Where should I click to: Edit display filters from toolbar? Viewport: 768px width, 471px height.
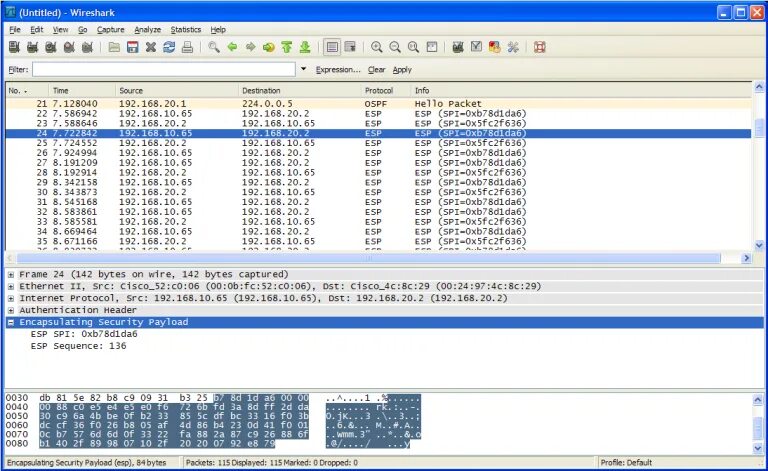[x=476, y=47]
